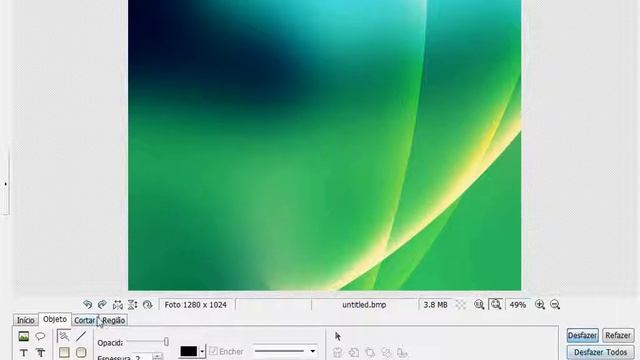The image size is (640, 360).
Task: Switch to the Objeto tab
Action: (55, 319)
